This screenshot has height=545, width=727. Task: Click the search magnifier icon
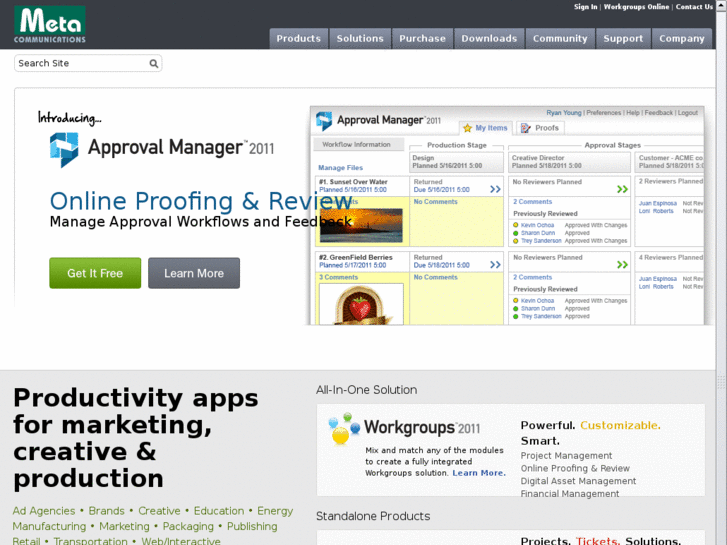point(154,63)
